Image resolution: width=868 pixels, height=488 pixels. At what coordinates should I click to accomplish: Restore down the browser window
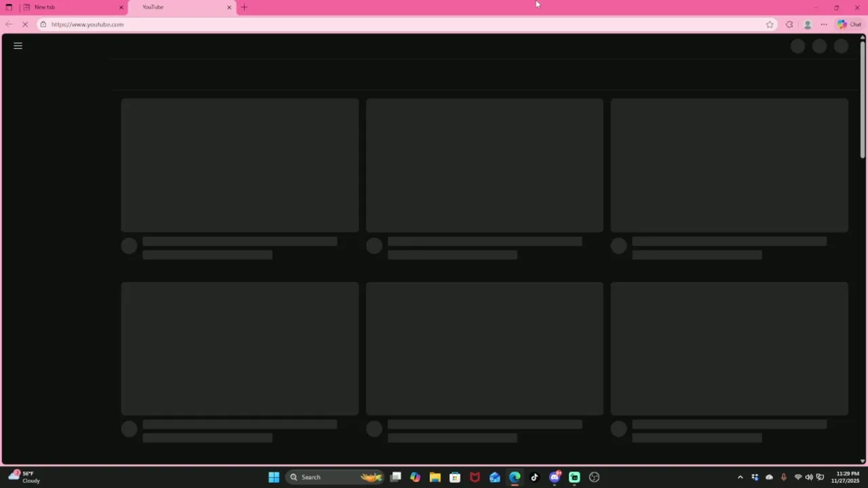pyautogui.click(x=836, y=7)
